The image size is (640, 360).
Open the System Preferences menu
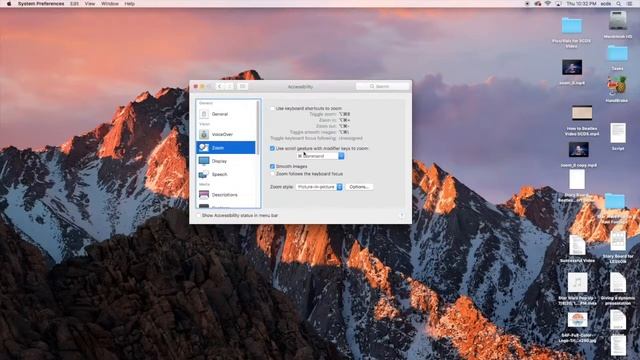point(41,3)
